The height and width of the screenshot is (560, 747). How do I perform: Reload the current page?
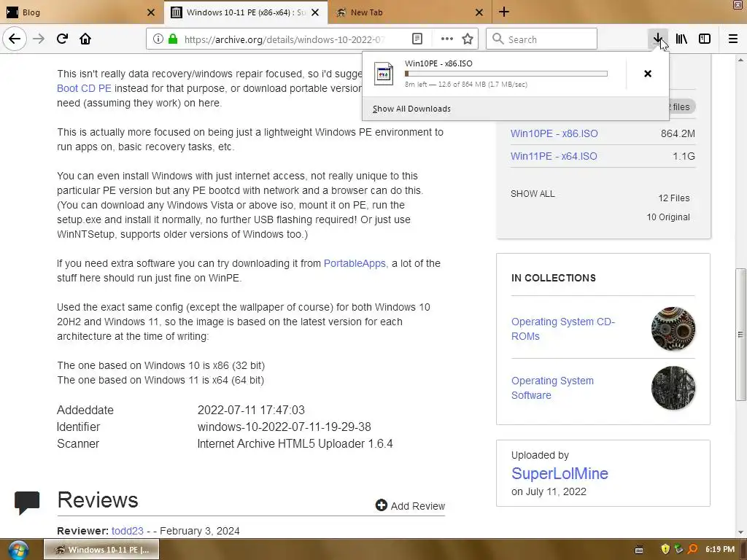click(x=62, y=39)
